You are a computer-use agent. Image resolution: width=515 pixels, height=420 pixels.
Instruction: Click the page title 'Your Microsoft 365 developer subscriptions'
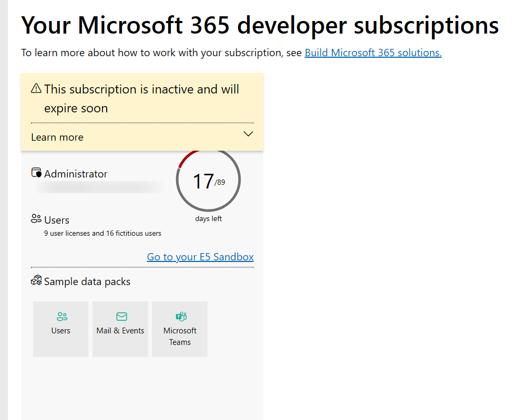[x=260, y=25]
